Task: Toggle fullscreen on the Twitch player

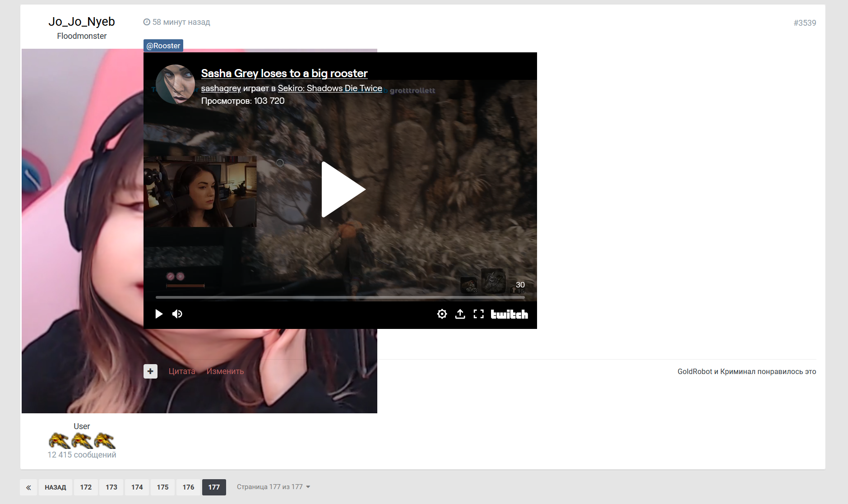Action: coord(478,314)
